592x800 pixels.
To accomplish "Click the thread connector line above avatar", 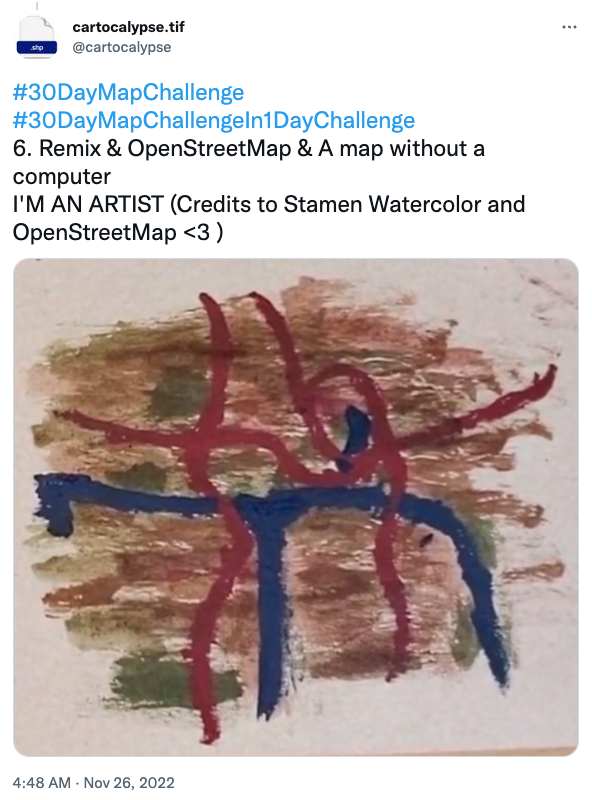I will tap(37, 6).
